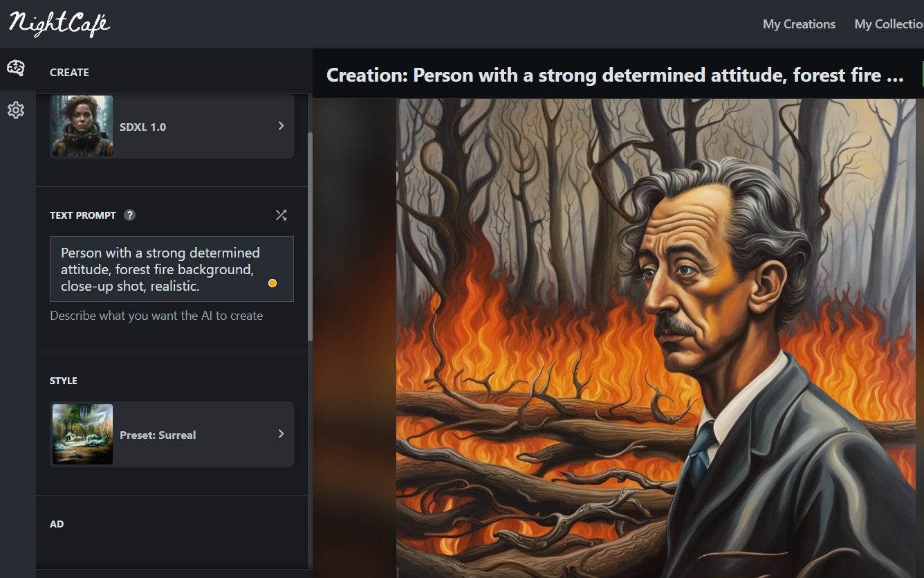924x578 pixels.
Task: Open My Creations menu item
Action: click(799, 24)
